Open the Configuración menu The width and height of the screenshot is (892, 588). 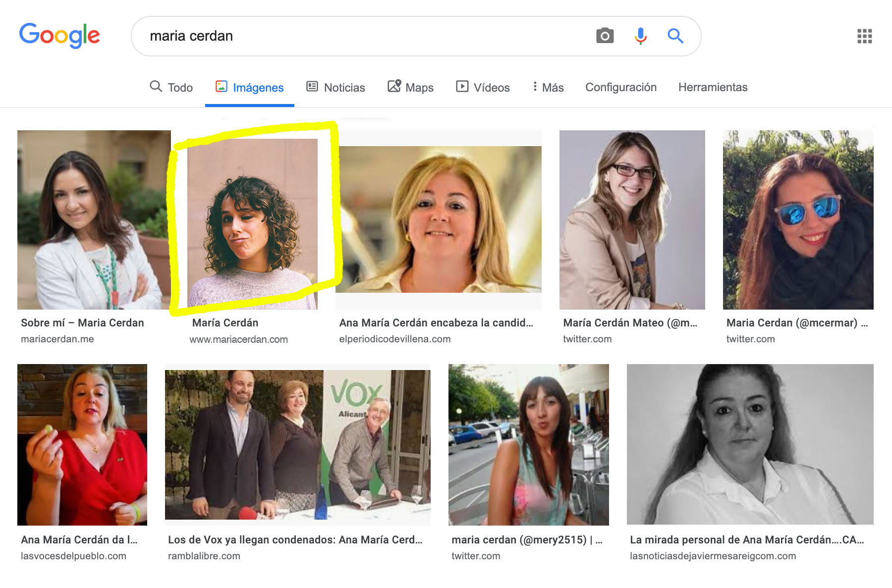point(621,87)
